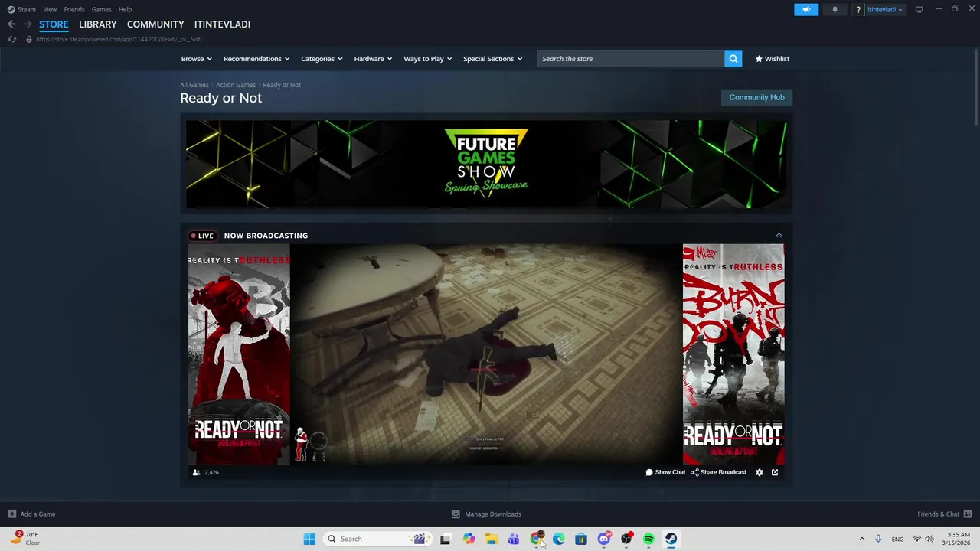The image size is (980, 551).
Task: Open Microsoft Edge from the taskbar
Action: click(x=559, y=539)
